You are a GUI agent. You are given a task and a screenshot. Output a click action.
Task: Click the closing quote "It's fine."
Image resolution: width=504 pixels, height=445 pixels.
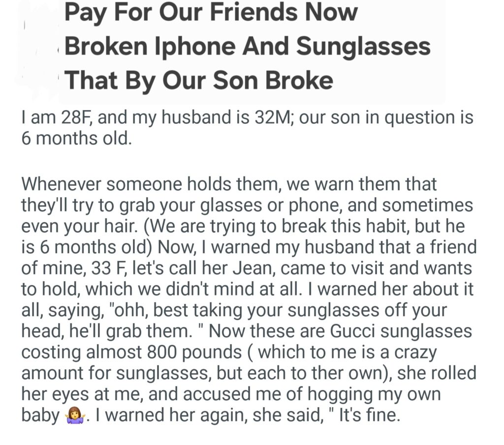[x=362, y=415]
